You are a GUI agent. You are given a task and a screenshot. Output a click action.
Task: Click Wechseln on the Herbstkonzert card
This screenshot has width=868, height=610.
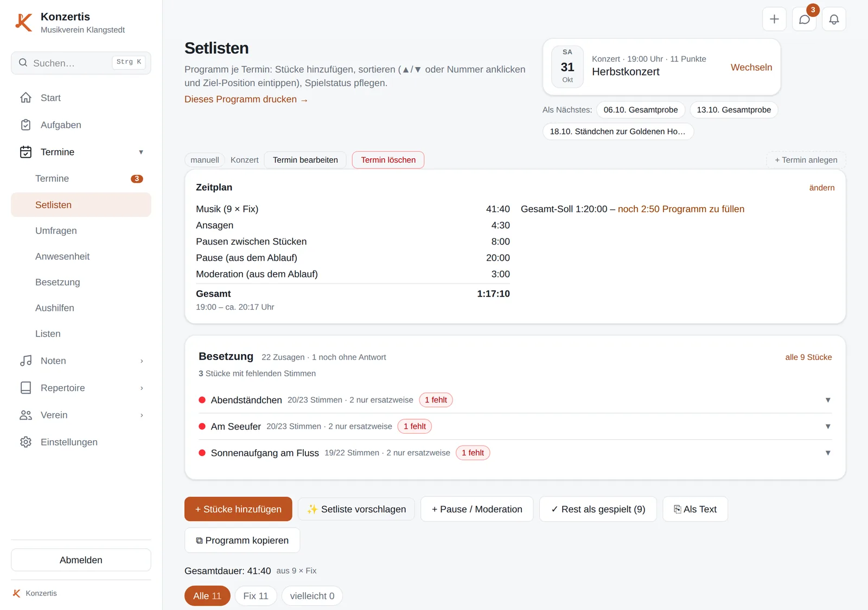[751, 67]
